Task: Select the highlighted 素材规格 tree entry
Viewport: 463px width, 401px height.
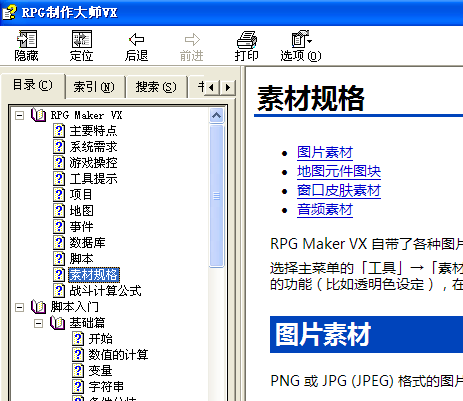Action: [x=94, y=275]
